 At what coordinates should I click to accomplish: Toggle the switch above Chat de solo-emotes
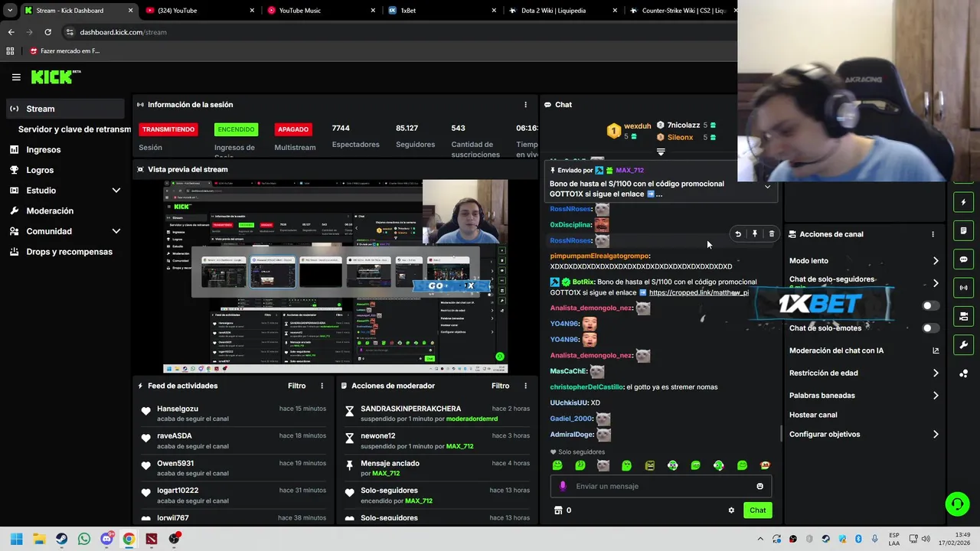(x=930, y=306)
